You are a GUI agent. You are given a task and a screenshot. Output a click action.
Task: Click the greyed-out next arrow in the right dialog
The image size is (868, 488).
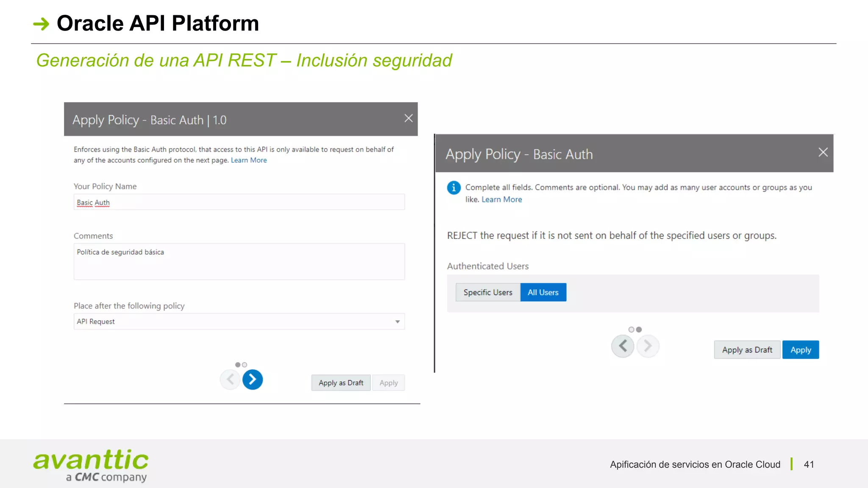[648, 346]
